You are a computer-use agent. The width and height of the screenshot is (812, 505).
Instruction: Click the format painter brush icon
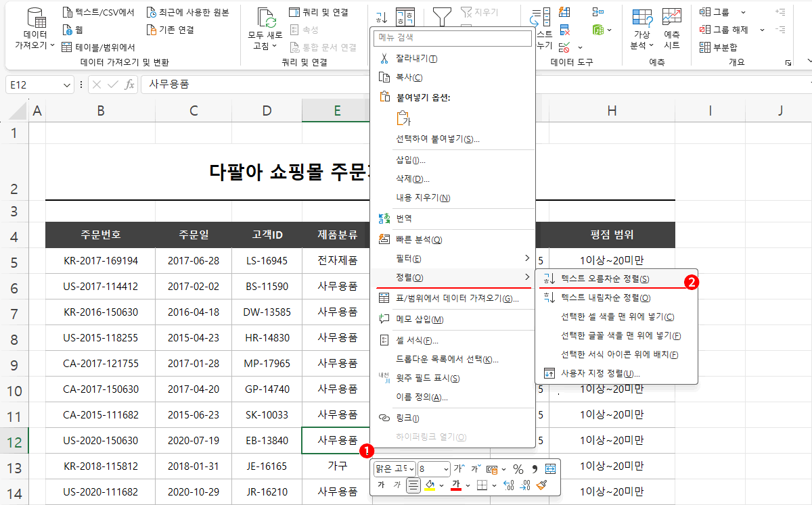[x=541, y=485]
